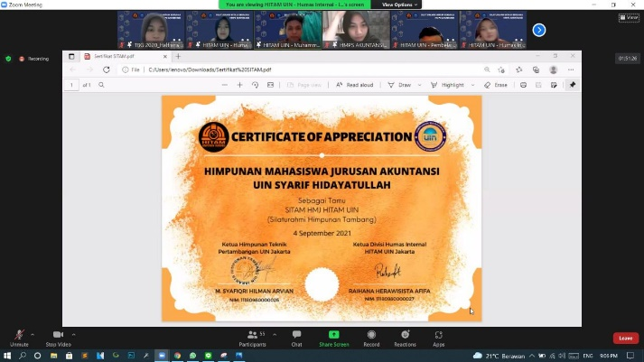Stop Video in Zoom toolbar
This screenshot has height=362, width=644.
pyautogui.click(x=59, y=339)
